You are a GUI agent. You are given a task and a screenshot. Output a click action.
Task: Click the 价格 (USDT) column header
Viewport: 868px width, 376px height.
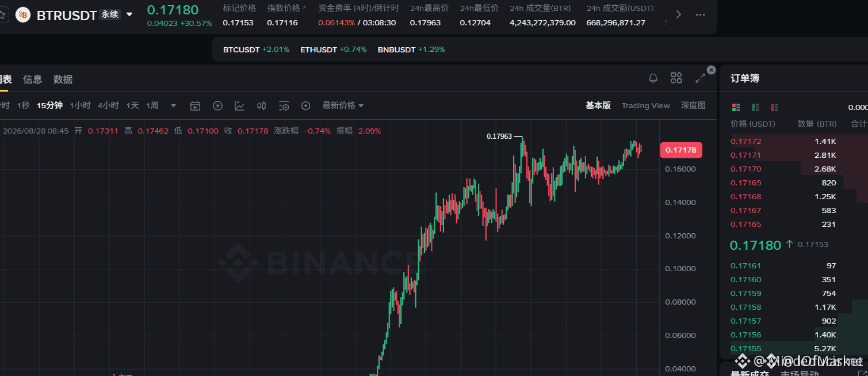(753, 124)
